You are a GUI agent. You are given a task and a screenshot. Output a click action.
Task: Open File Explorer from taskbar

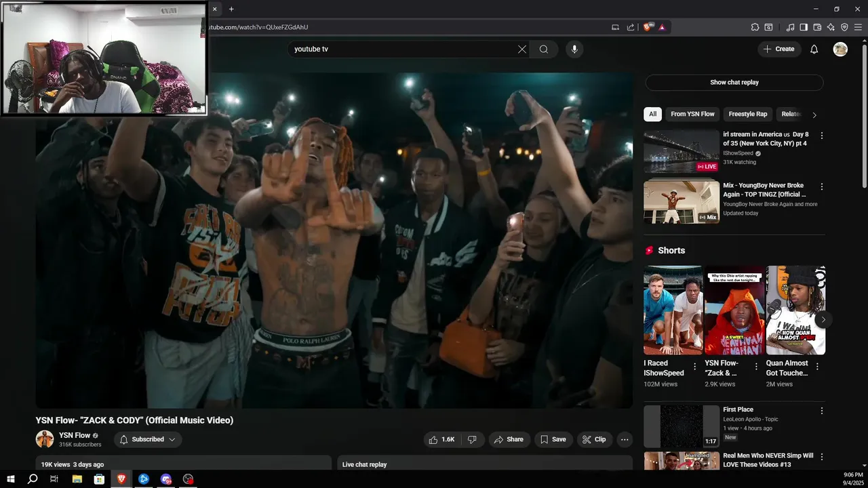click(77, 479)
